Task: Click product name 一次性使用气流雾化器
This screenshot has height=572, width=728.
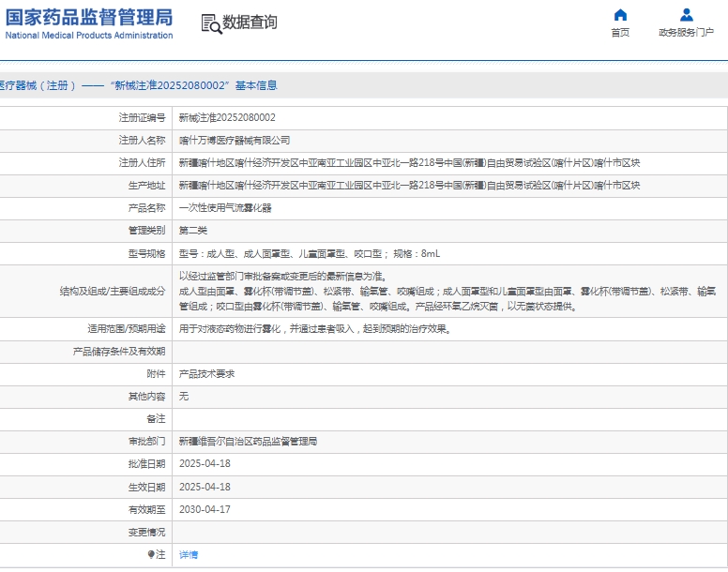Action: tap(225, 208)
